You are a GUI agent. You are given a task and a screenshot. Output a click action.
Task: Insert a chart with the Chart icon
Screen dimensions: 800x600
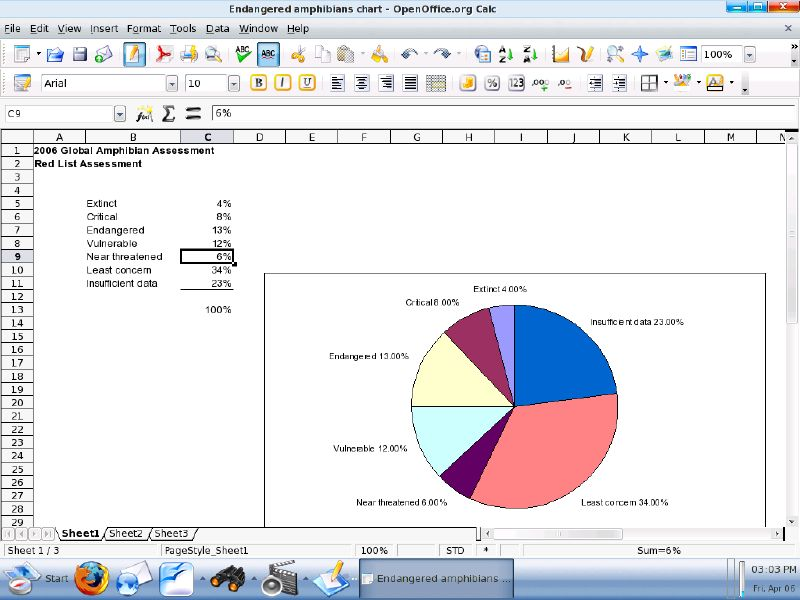(x=560, y=54)
